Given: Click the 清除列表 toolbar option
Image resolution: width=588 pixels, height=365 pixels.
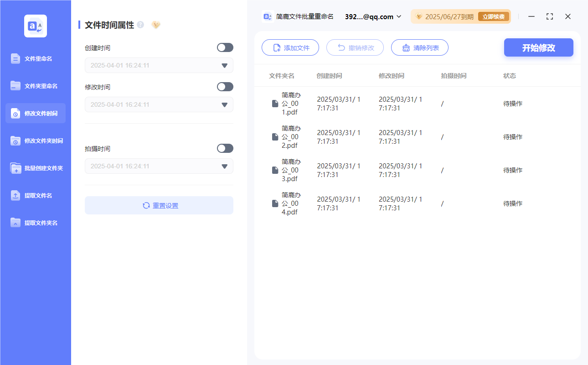Looking at the screenshot, I should tap(419, 47).
